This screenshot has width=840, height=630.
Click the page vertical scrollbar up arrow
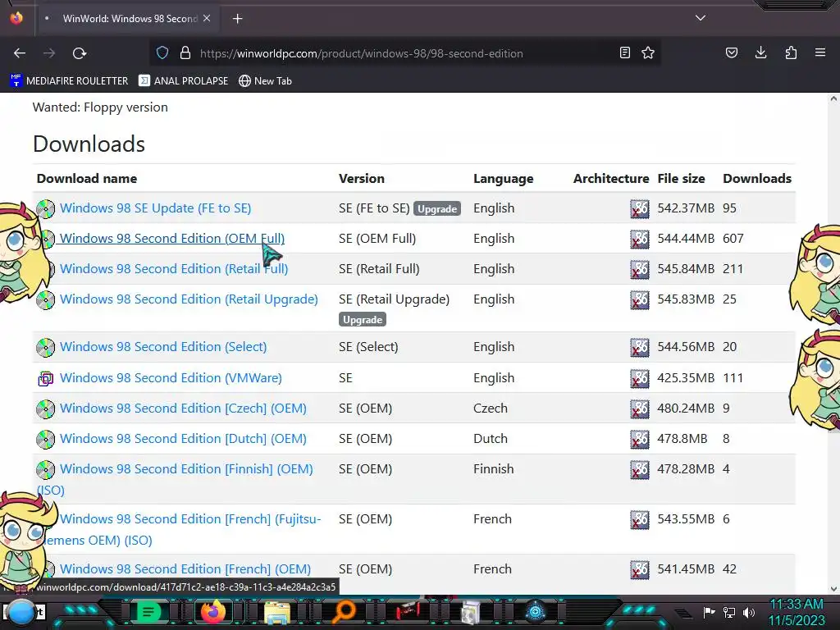point(833,98)
